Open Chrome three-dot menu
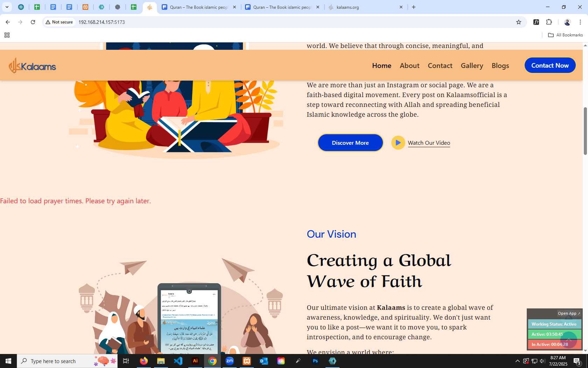 coord(580,22)
